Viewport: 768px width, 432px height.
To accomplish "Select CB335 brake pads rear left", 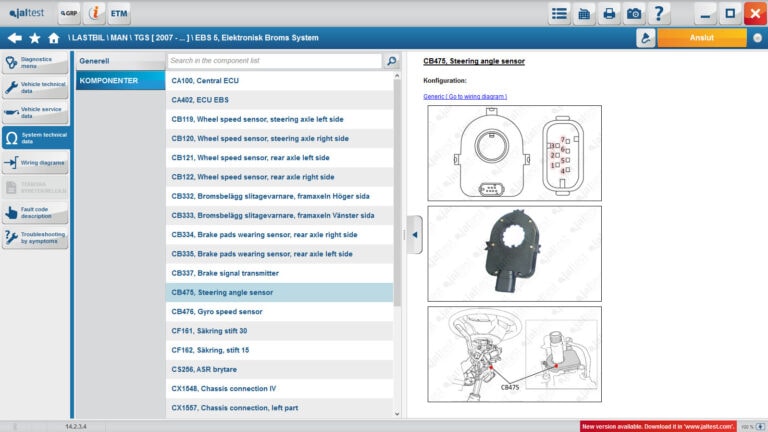I will (279, 254).
